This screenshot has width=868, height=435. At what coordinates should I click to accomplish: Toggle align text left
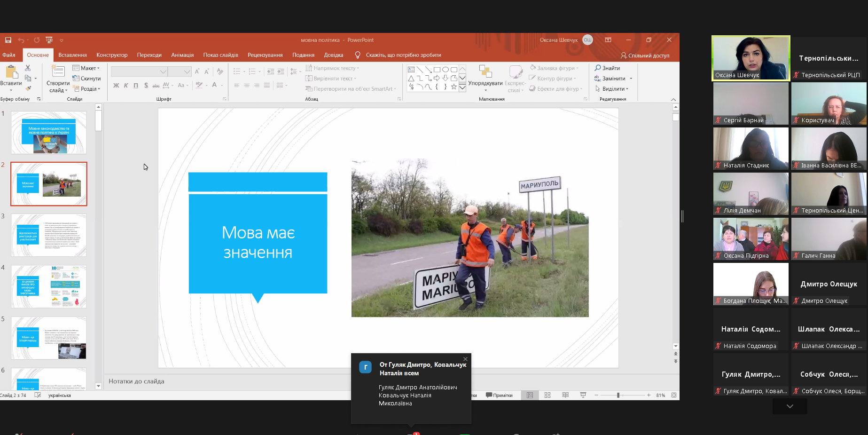237,85
